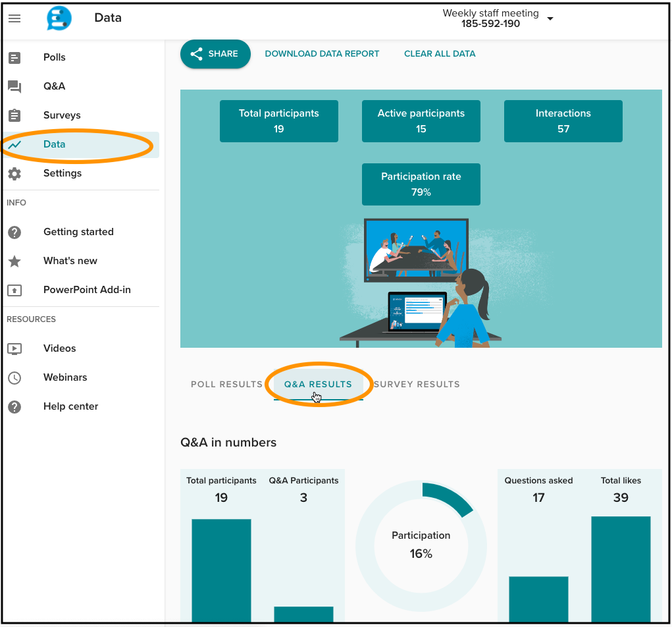Click the Videos play icon
Image resolution: width=672 pixels, height=627 pixels.
tap(14, 348)
